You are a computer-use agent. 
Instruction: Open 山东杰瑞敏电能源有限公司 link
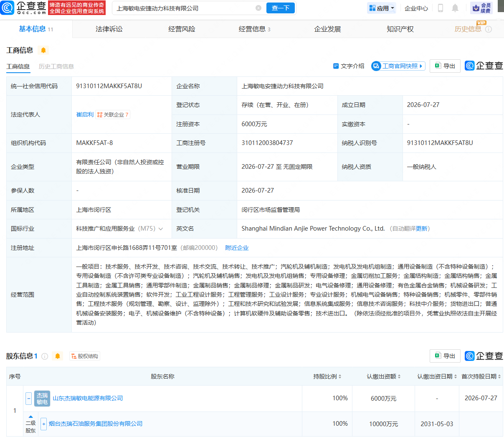click(88, 398)
